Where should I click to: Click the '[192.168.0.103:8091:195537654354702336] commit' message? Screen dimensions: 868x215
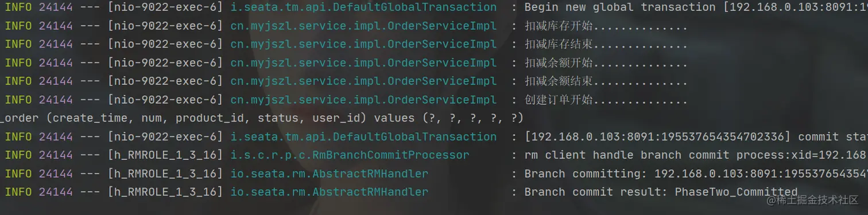click(696, 136)
